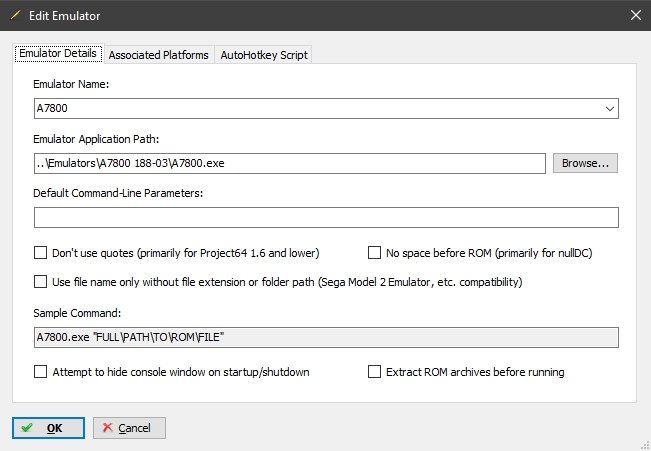Toggle No space before ROM checkbox
Image resolution: width=651 pixels, height=451 pixels.
click(374, 252)
